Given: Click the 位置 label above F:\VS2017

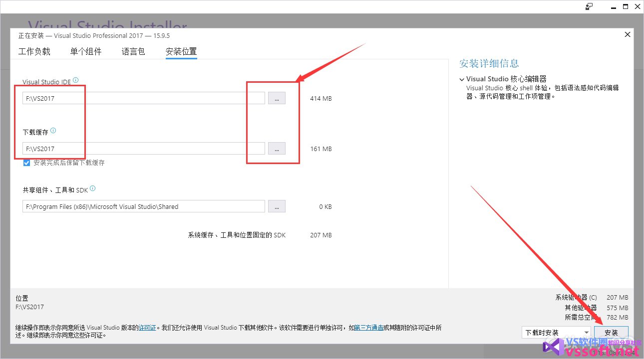Looking at the screenshot, I should (x=22, y=298).
